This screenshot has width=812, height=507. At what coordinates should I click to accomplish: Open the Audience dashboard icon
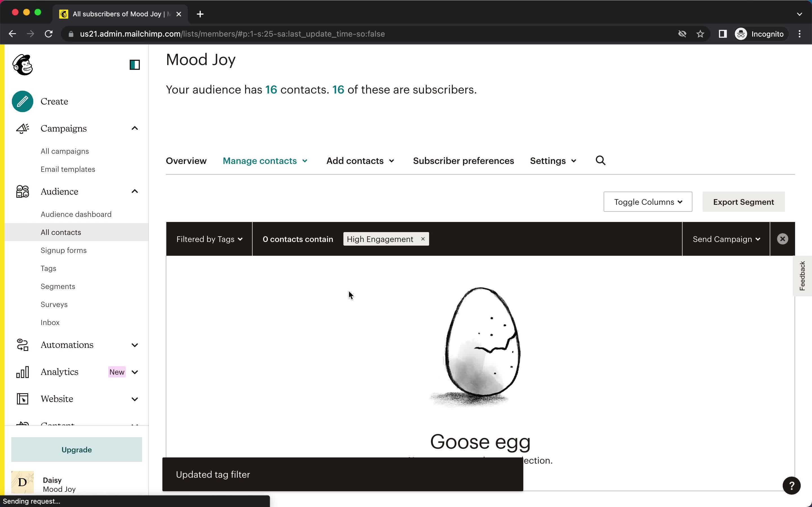click(x=76, y=214)
